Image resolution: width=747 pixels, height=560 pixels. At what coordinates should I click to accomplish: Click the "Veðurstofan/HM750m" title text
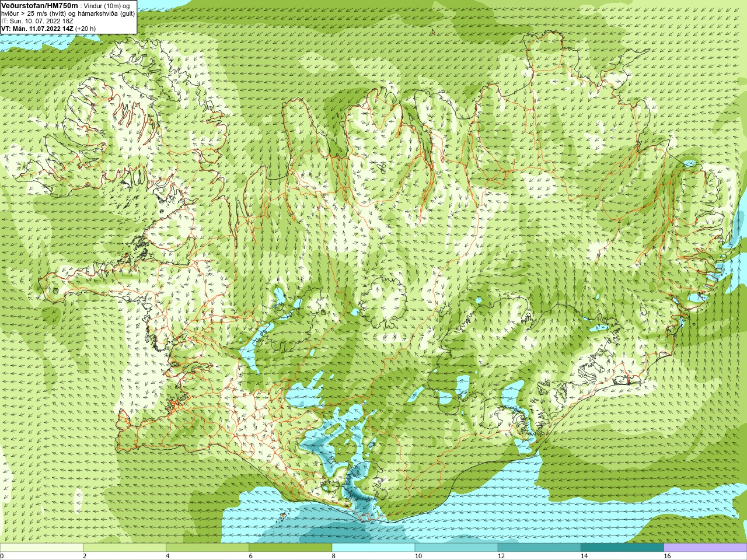[39, 5]
